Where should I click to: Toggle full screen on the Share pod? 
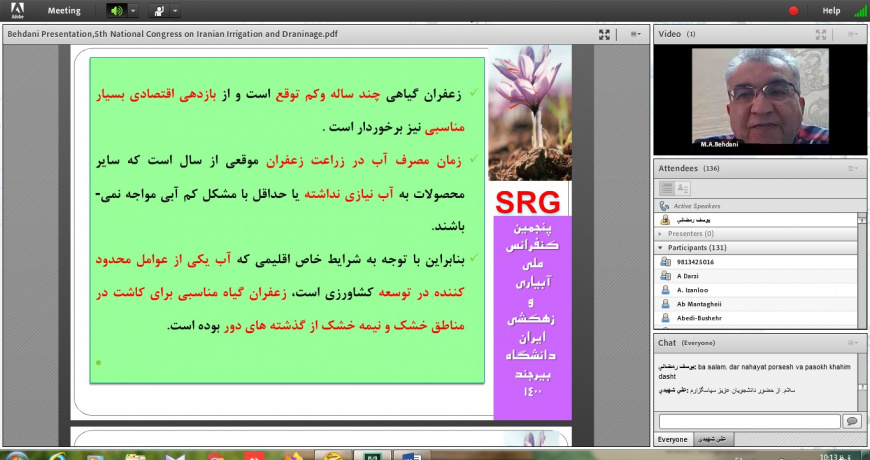[605, 34]
